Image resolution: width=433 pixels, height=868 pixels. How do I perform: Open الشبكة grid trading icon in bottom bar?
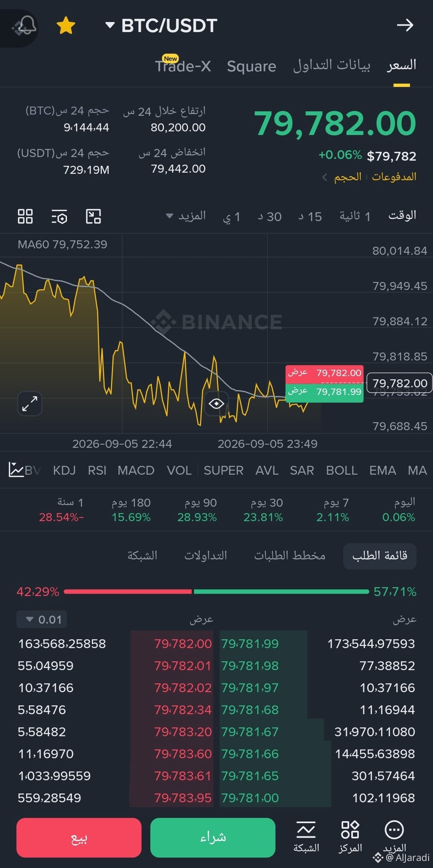click(306, 837)
